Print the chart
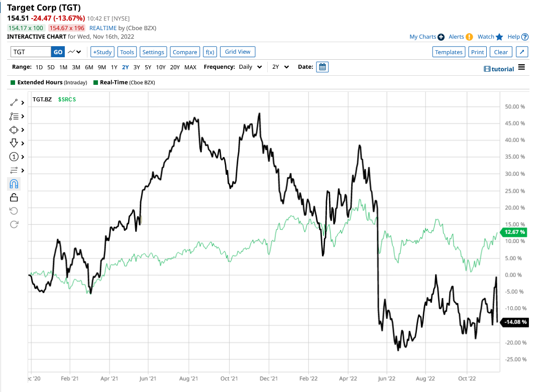Screen dimensions: 544x392 tap(477, 52)
